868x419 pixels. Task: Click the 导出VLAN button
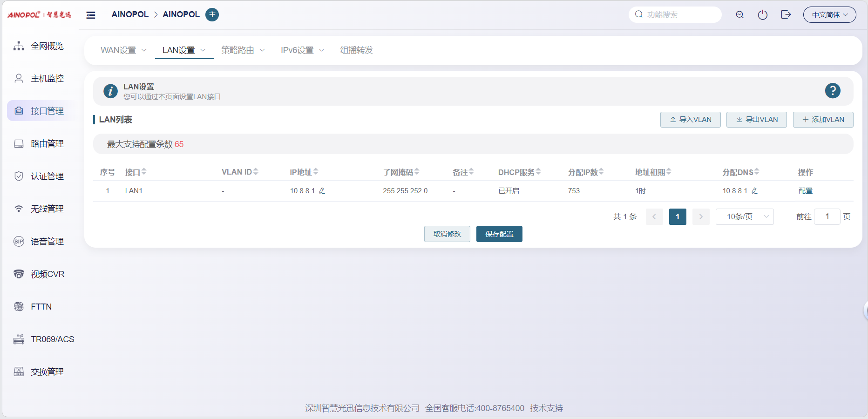pos(756,120)
